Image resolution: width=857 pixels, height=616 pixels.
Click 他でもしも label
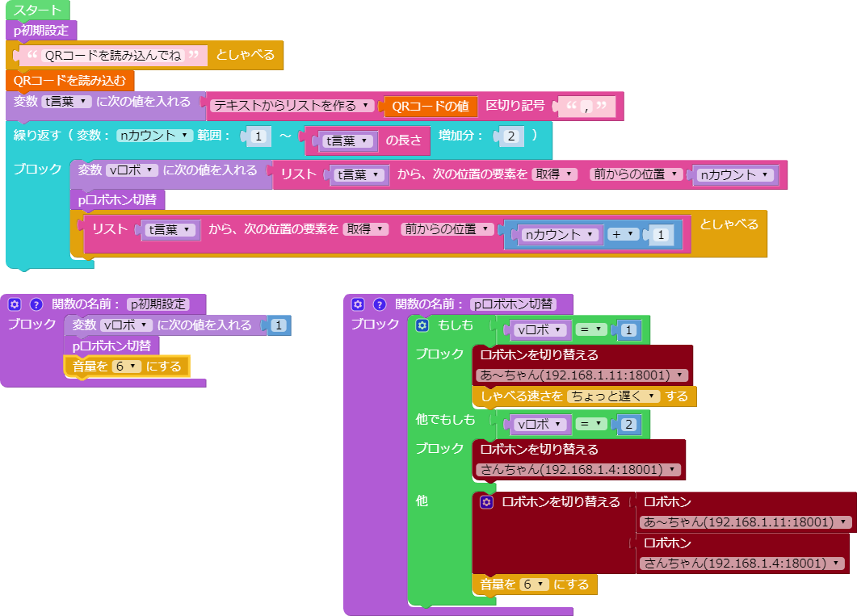(x=445, y=419)
